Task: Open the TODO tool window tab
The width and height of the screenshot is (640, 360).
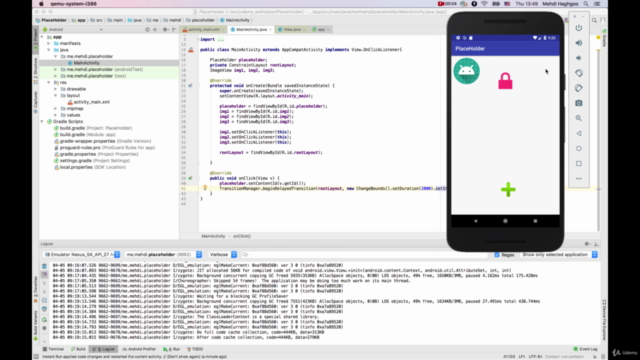Action: point(195,349)
